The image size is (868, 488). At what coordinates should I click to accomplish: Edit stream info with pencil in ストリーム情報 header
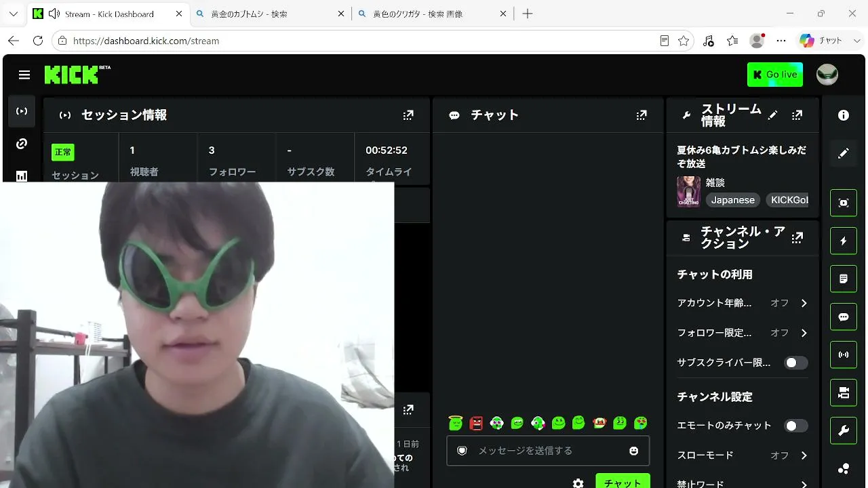pyautogui.click(x=772, y=115)
